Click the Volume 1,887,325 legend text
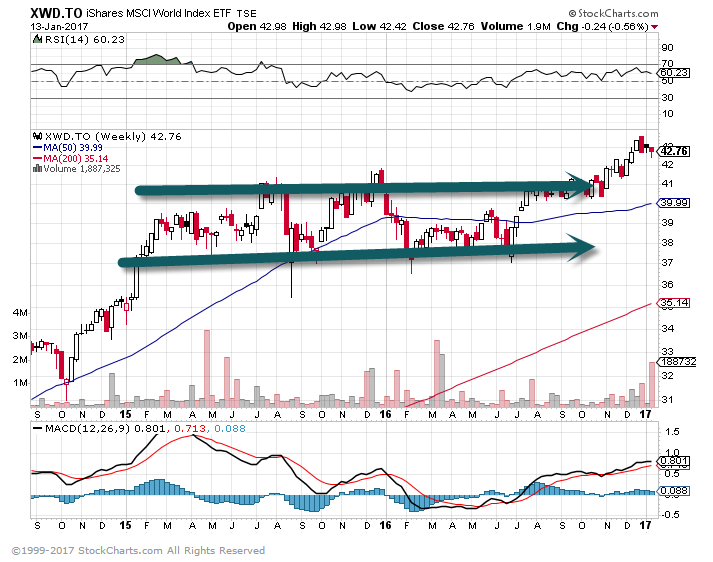Viewport: 713px width, 562px height. pos(82,169)
